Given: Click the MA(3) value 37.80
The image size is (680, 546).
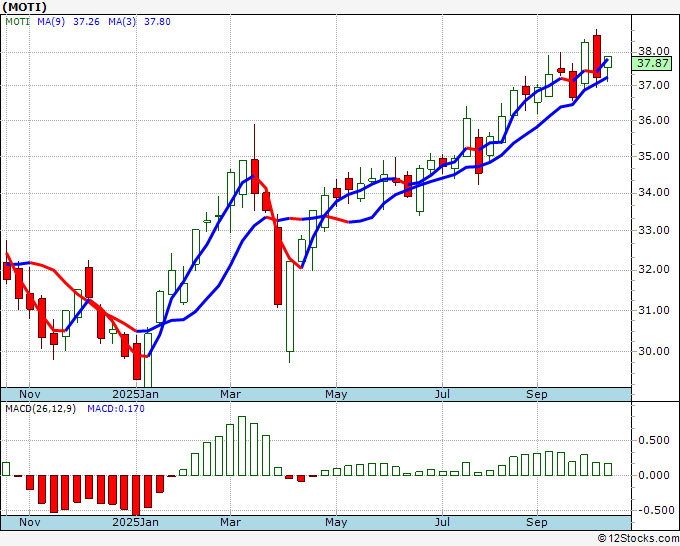Looking at the screenshot, I should [x=157, y=22].
